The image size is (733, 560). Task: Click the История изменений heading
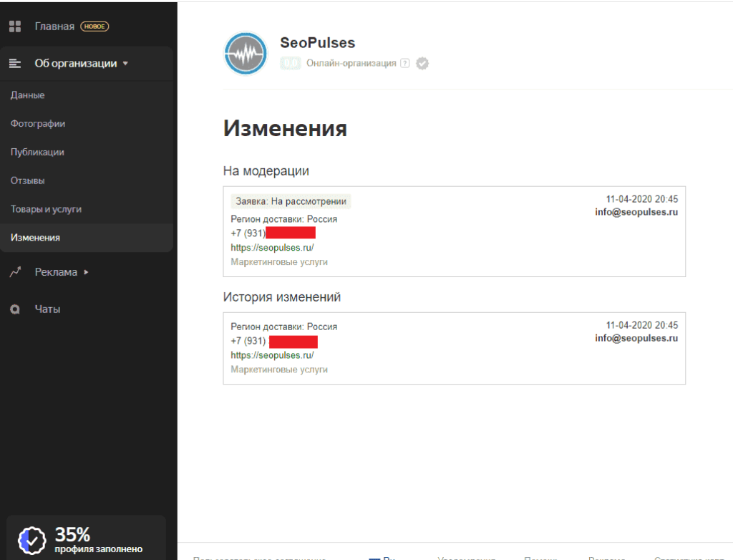282,297
